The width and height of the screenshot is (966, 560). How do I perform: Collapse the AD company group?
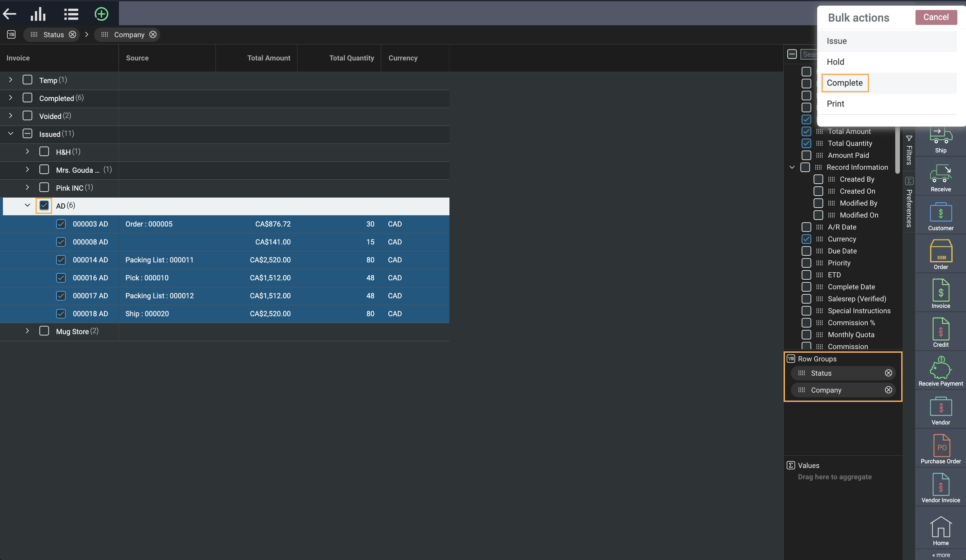tap(27, 206)
